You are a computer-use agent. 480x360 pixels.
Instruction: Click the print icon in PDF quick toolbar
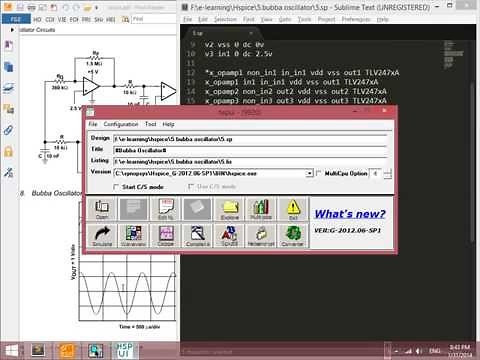click(32, 7)
